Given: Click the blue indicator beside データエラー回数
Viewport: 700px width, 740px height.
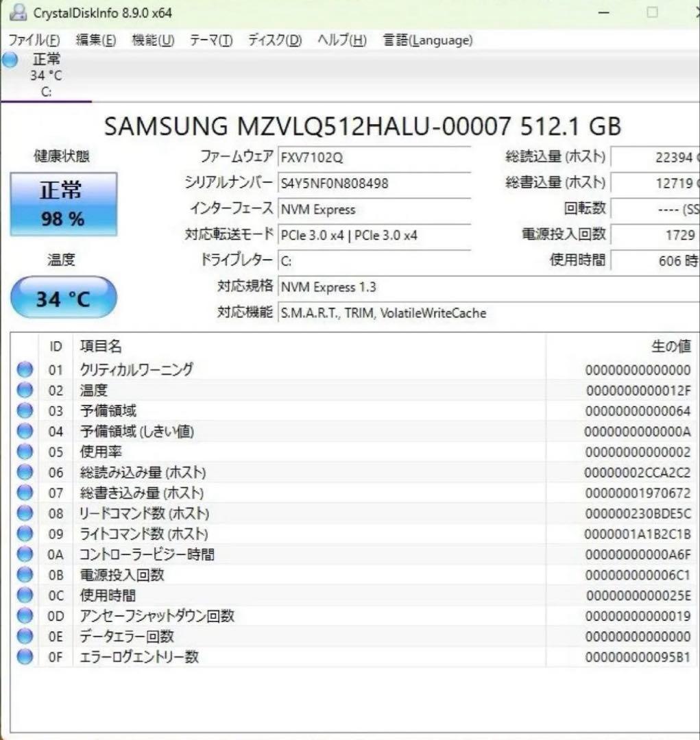Looking at the screenshot, I should pyautogui.click(x=24, y=636).
